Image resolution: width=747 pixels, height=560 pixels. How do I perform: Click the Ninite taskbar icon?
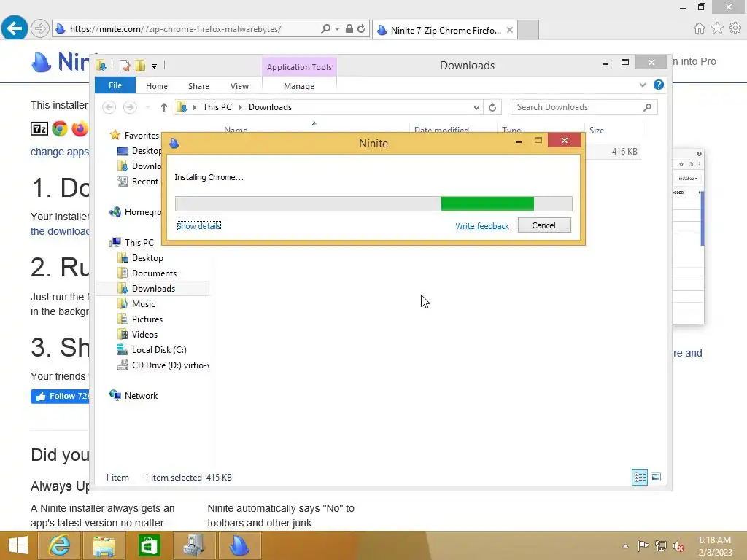(x=239, y=545)
